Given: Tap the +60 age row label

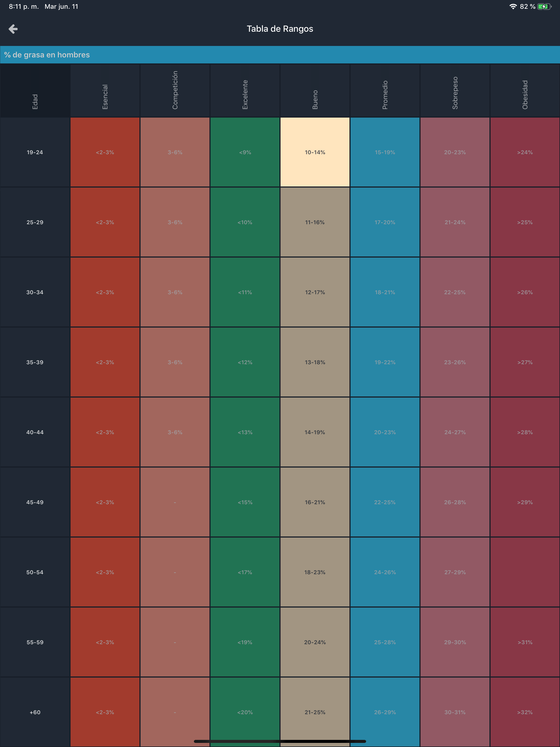Looking at the screenshot, I should [x=35, y=712].
